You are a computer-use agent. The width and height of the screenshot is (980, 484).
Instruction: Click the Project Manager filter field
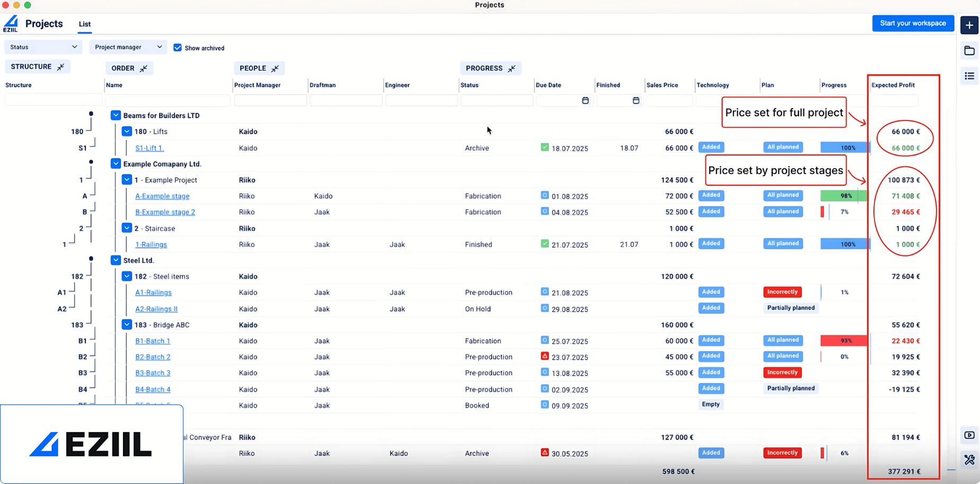270,100
